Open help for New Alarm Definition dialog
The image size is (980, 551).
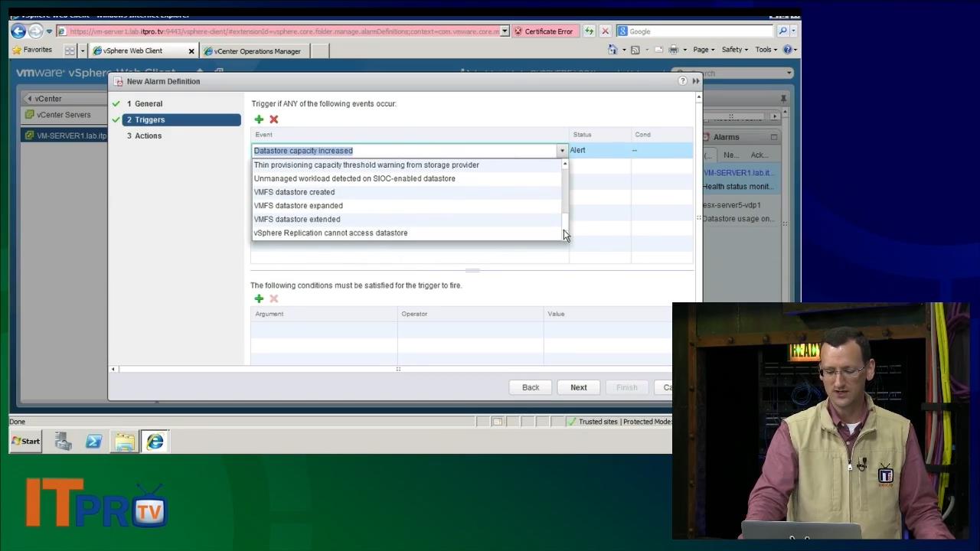[x=682, y=81]
